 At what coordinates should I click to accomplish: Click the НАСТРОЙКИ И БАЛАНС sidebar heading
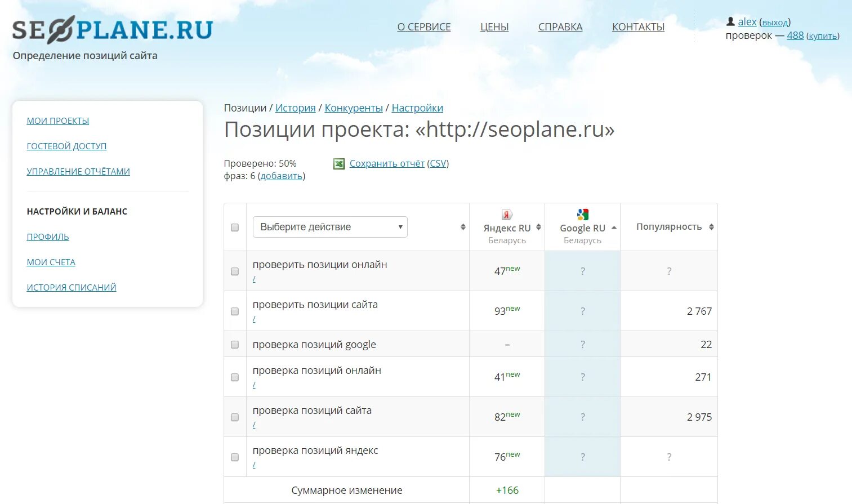[x=77, y=212]
